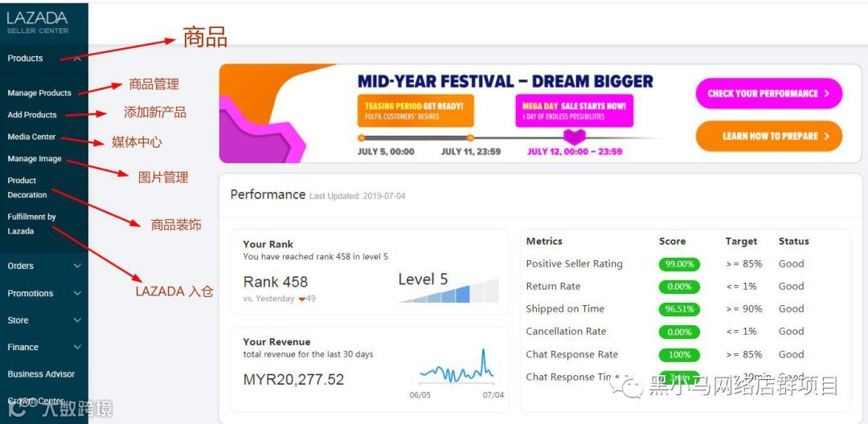
Task: Click the Cancellation Rate label
Action: point(566,331)
